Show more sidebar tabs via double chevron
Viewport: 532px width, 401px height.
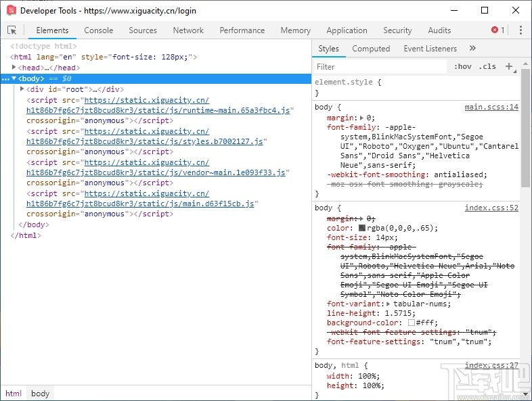(472, 49)
